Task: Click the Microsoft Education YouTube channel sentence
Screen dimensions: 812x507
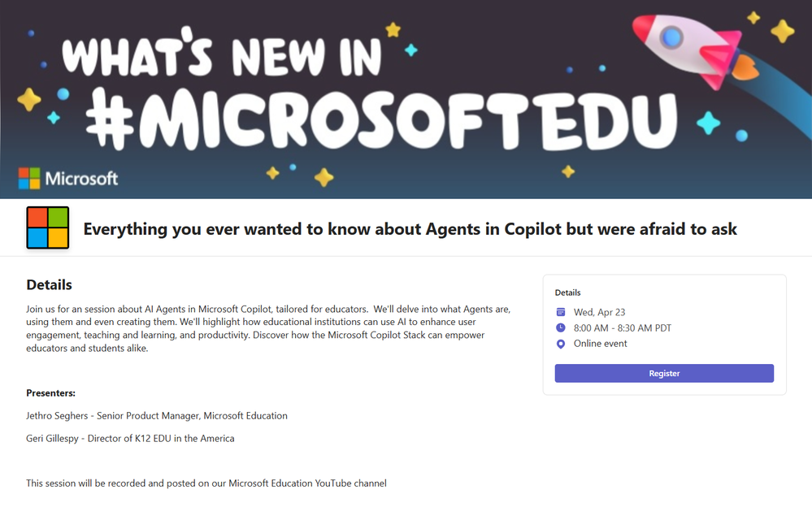Action: click(206, 483)
